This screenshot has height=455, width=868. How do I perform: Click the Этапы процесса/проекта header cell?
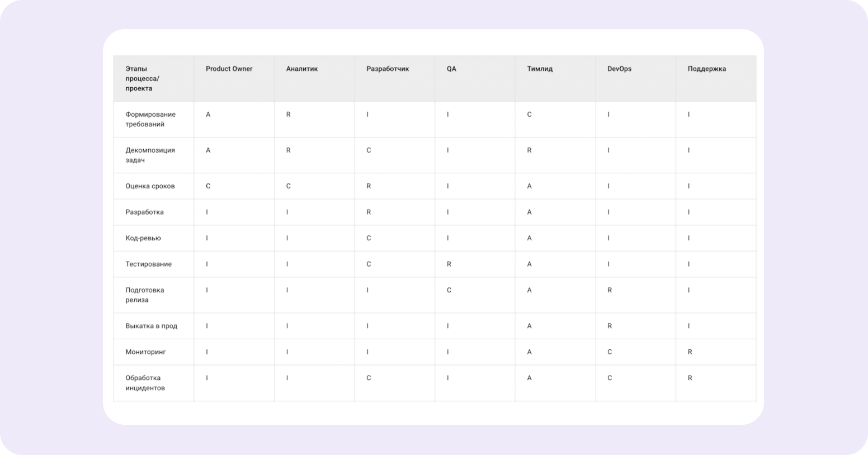[x=142, y=79]
